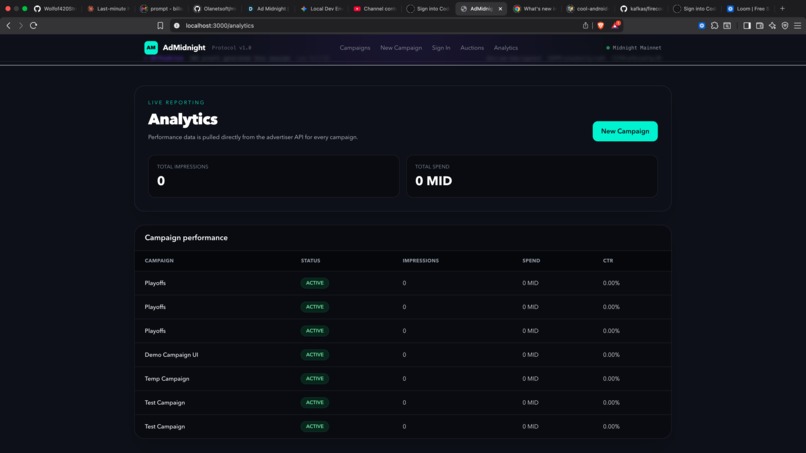Click the Total Spend 0 MID card
Image resolution: width=806 pixels, height=453 pixels.
(x=532, y=176)
